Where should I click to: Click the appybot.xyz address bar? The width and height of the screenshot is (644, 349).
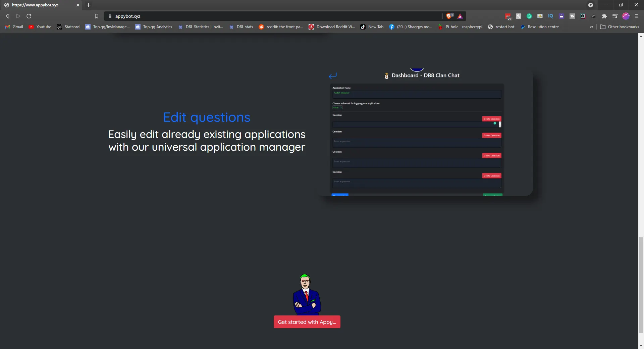tap(268, 16)
